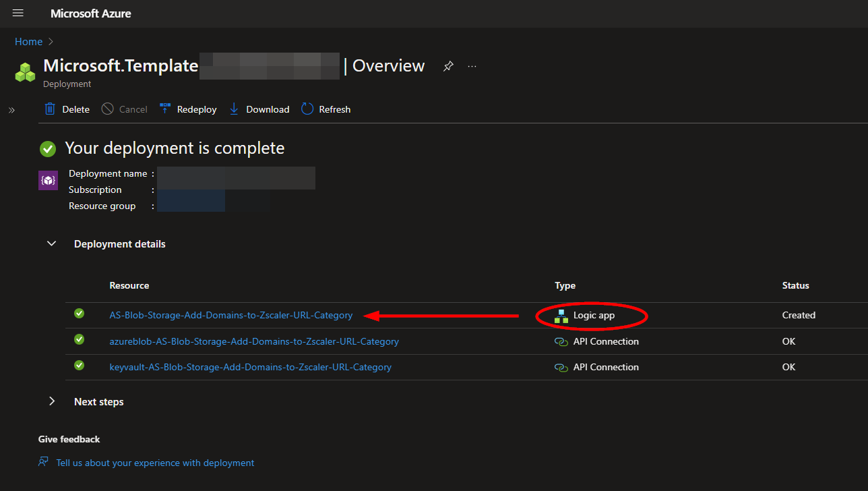This screenshot has height=491, width=868.
Task: Click the OK status in keyvault row
Action: pos(788,367)
